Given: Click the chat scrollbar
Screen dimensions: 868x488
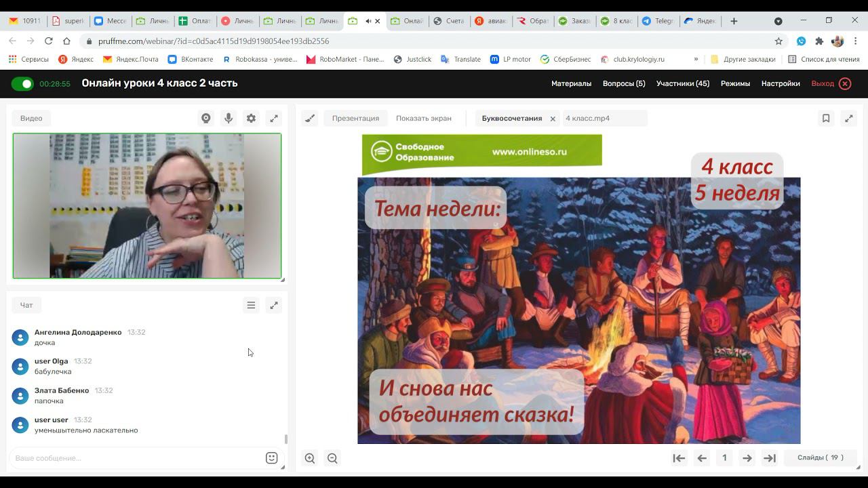Looking at the screenshot, I should pyautogui.click(x=285, y=439).
